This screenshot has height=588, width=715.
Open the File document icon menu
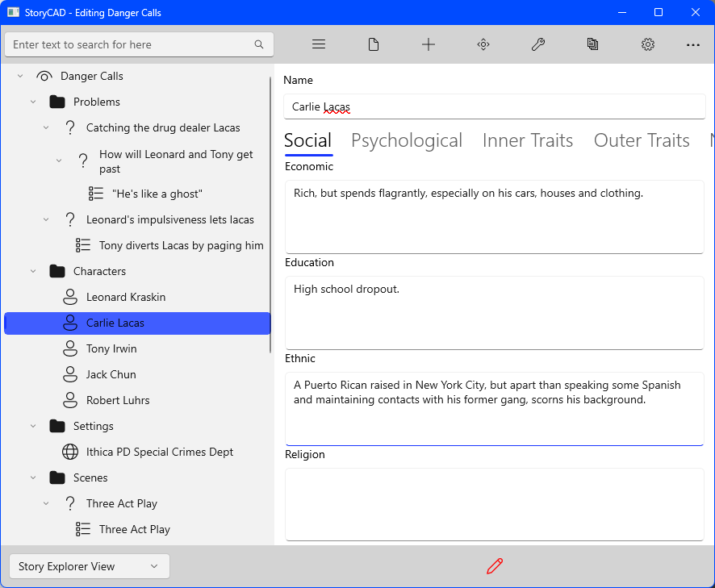pyautogui.click(x=374, y=44)
